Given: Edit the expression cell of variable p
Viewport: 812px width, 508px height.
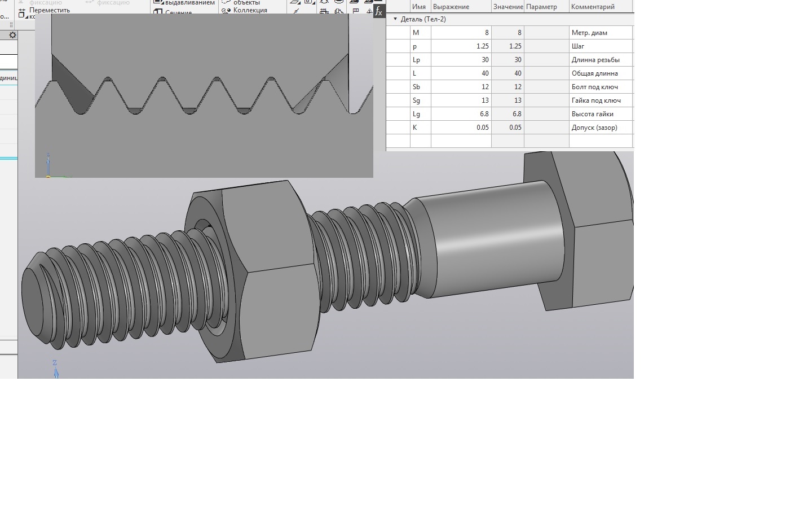Looking at the screenshot, I should tap(461, 46).
